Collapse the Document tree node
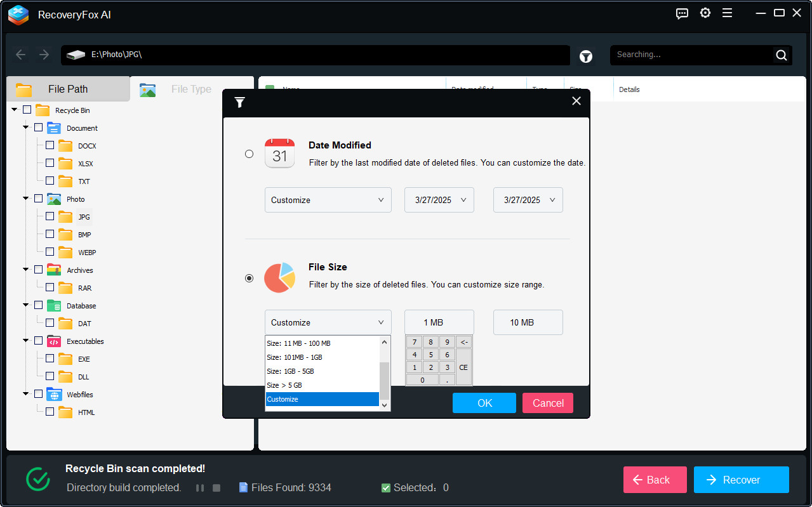812x507 pixels. tap(26, 128)
